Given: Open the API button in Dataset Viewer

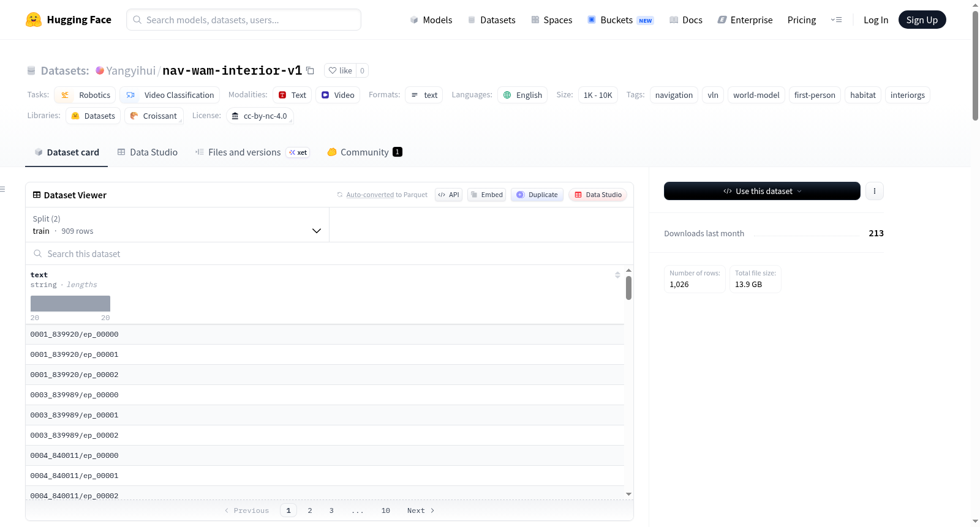Looking at the screenshot, I should (x=448, y=195).
